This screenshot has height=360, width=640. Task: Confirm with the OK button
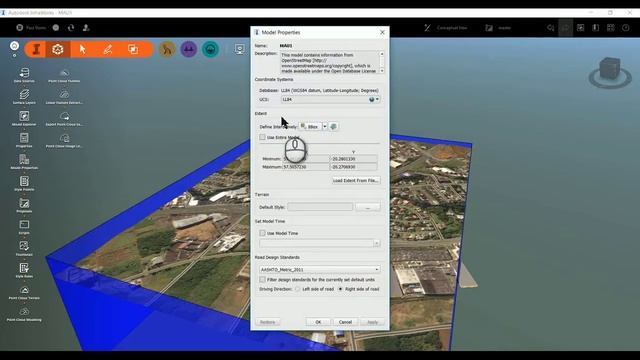pos(318,322)
